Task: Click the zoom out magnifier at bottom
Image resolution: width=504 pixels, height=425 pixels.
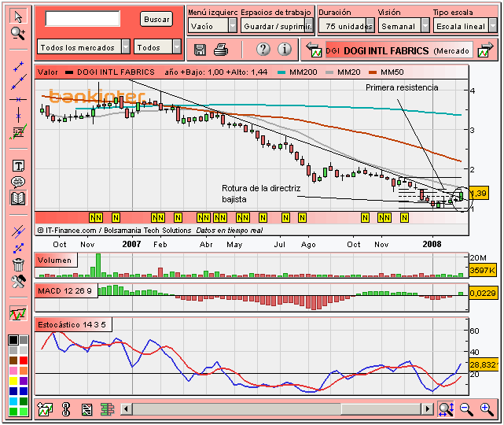Action: point(466,409)
